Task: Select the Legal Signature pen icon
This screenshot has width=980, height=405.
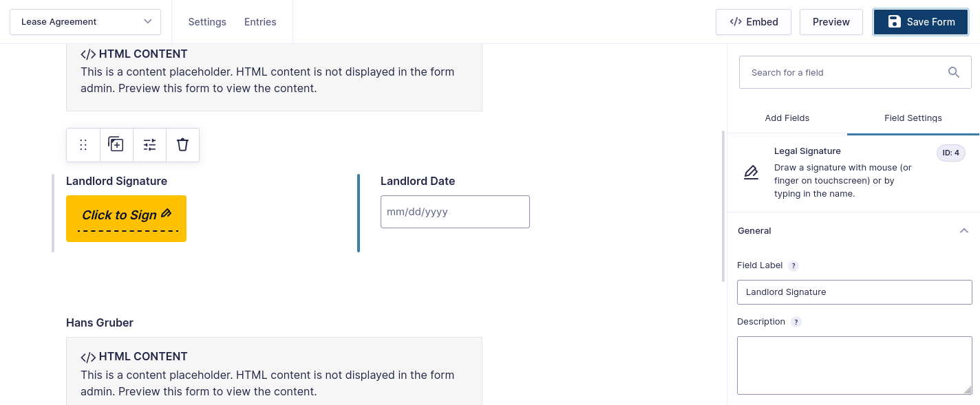Action: 751,172
